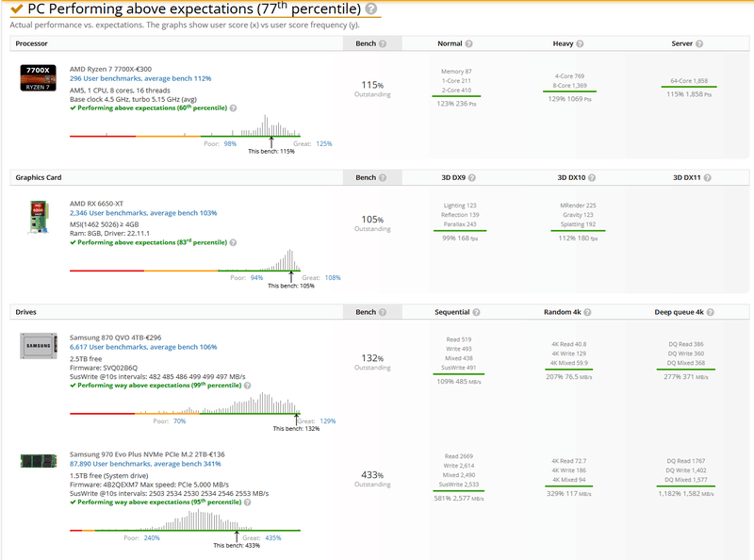Click processor 115% Outstanding bench score
This screenshot has height=560, width=754.
click(x=372, y=89)
